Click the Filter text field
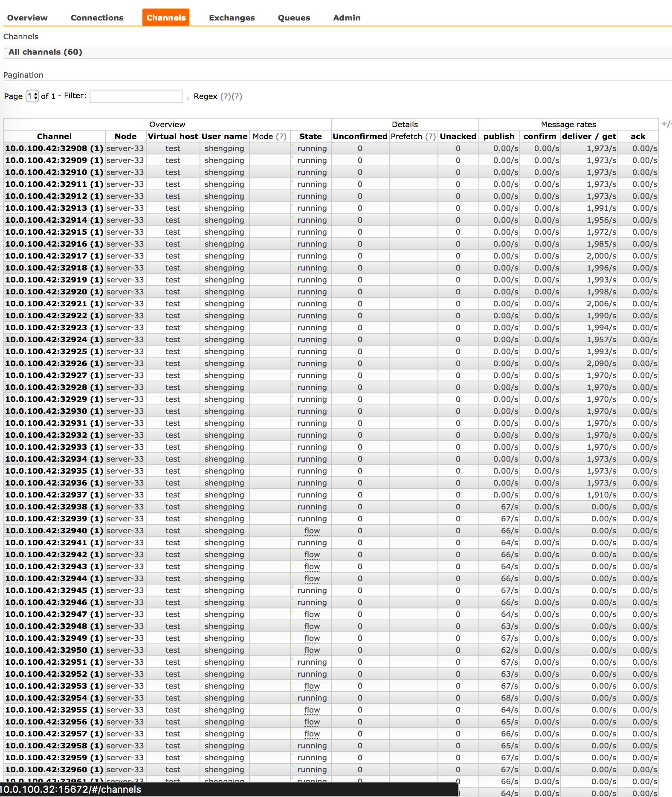The width and height of the screenshot is (672, 797). [136, 96]
